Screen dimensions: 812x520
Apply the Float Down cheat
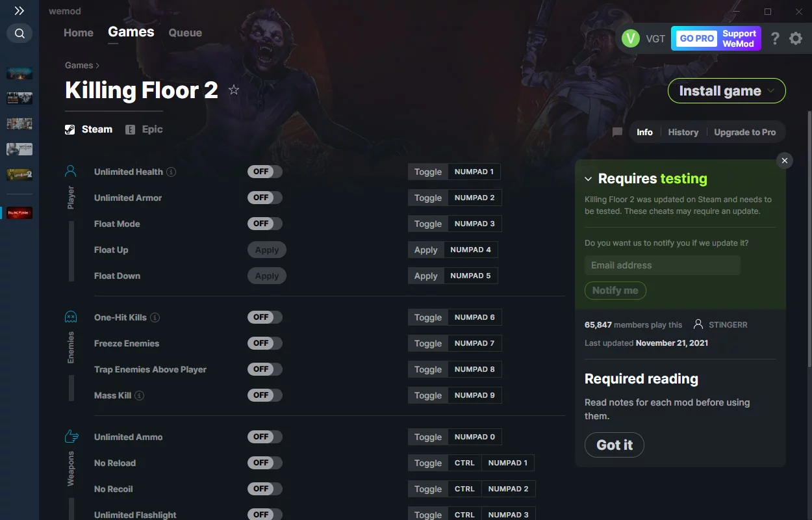[267, 276]
